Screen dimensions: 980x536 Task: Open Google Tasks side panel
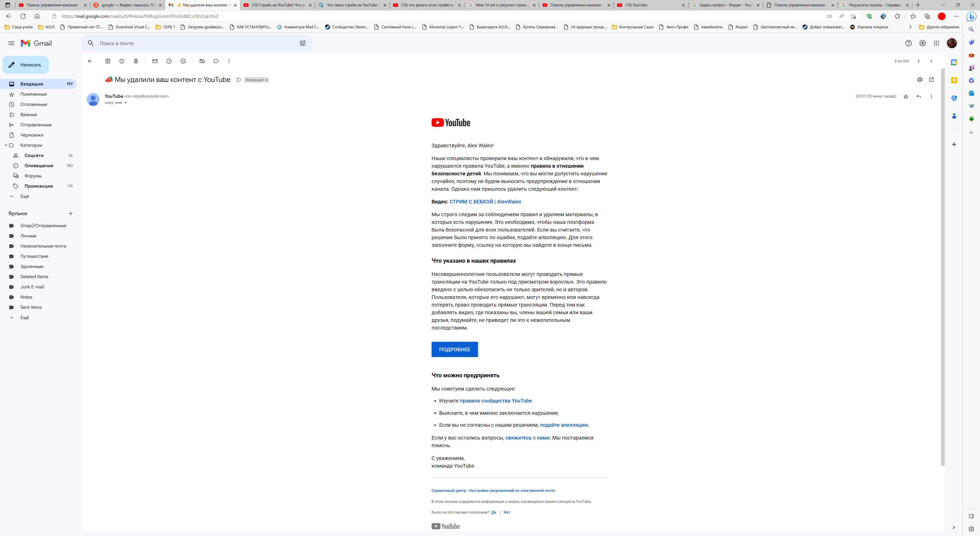954,98
